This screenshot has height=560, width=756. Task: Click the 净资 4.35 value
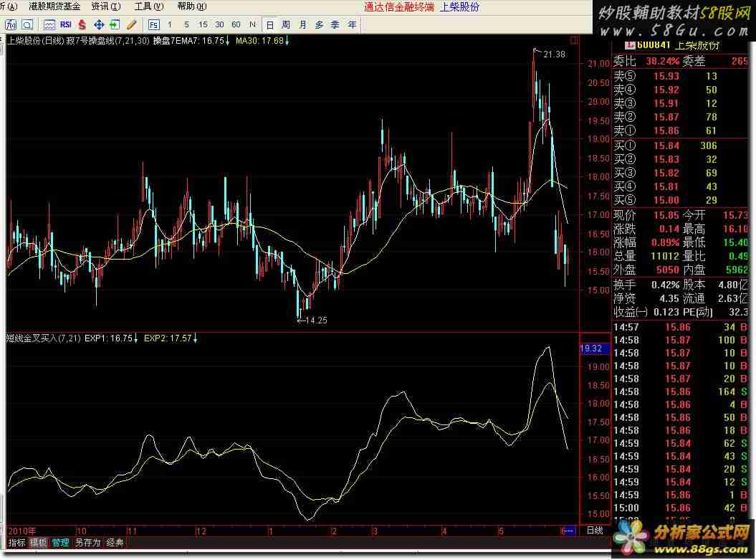[669, 298]
